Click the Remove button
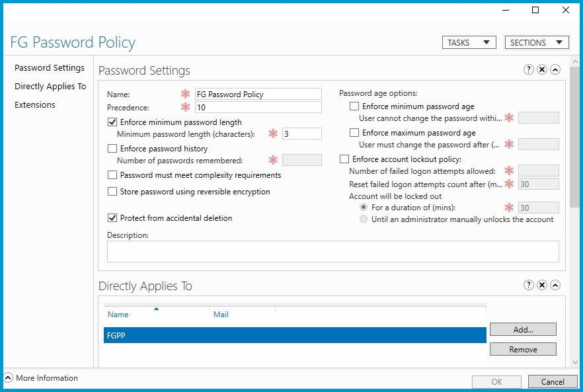 (523, 350)
